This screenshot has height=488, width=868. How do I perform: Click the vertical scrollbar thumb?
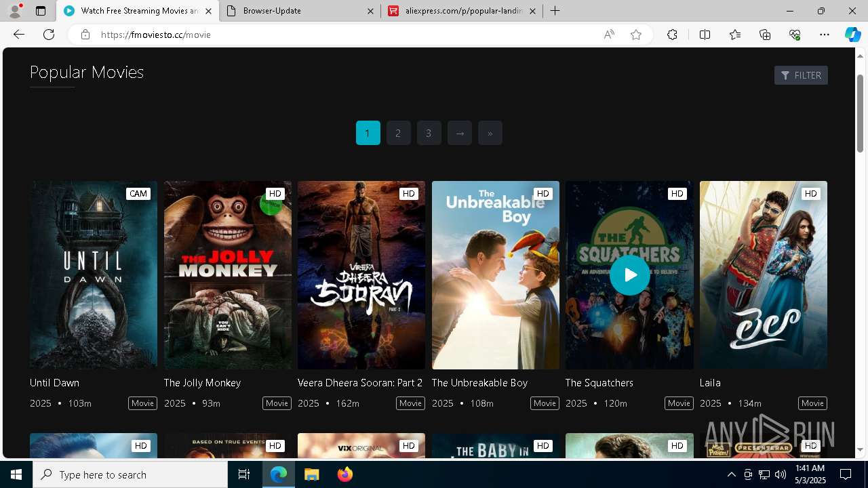point(861,113)
